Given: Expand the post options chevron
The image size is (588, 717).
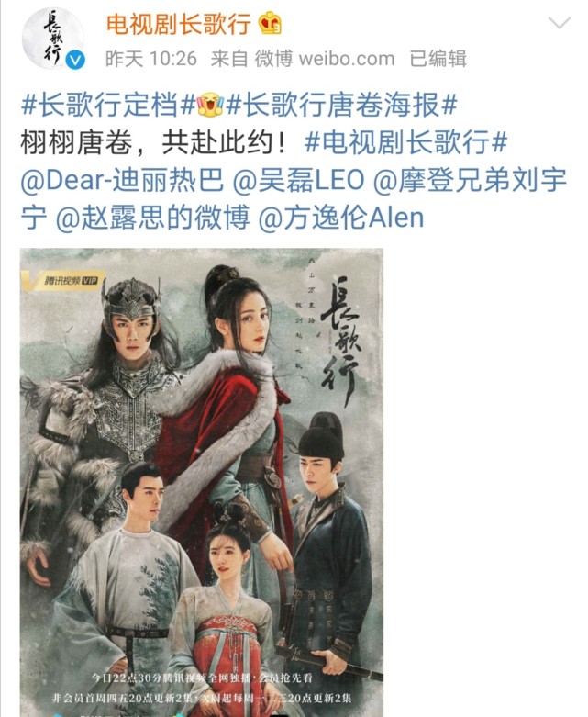Looking at the screenshot, I should [560, 22].
